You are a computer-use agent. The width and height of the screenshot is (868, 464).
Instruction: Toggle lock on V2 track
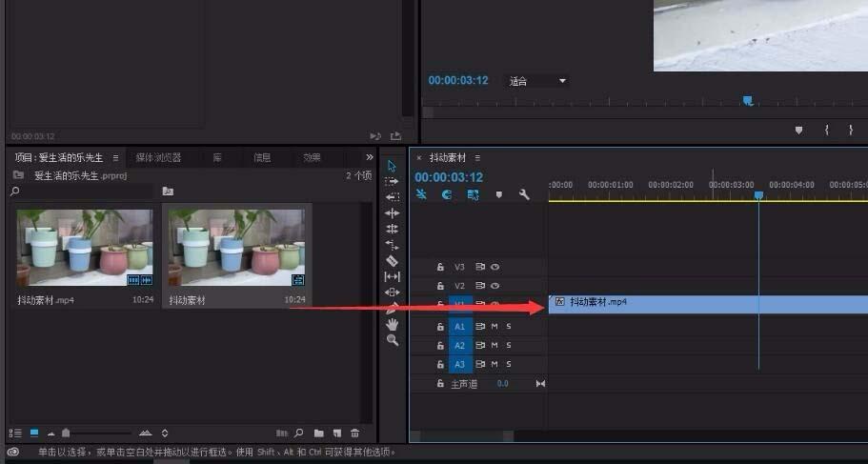point(440,286)
